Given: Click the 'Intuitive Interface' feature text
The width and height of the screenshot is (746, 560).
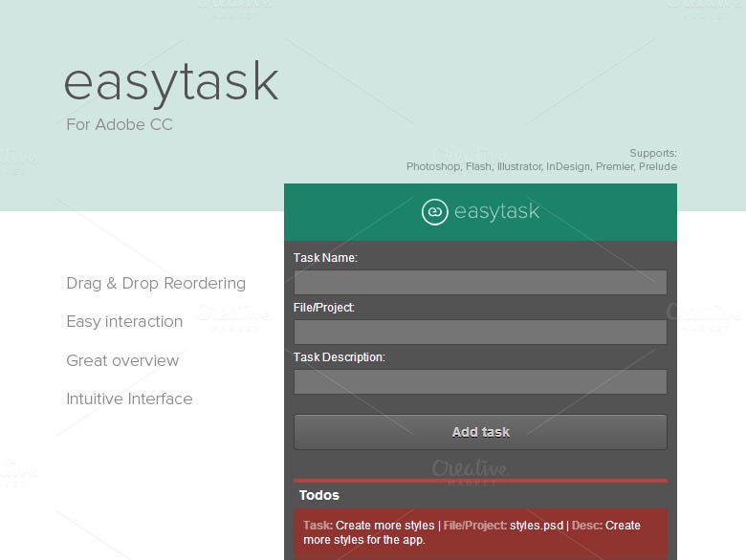Looking at the screenshot, I should pos(129,398).
